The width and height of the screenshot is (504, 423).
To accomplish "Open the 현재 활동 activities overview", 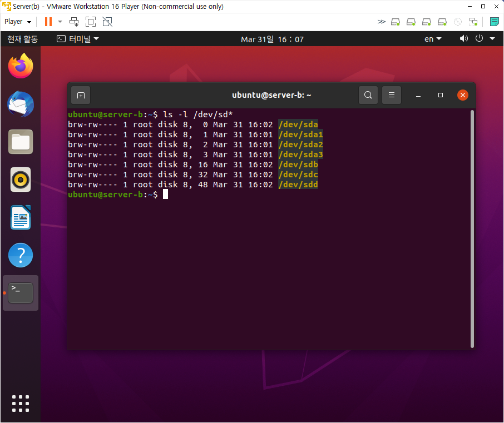I will pyautogui.click(x=22, y=39).
